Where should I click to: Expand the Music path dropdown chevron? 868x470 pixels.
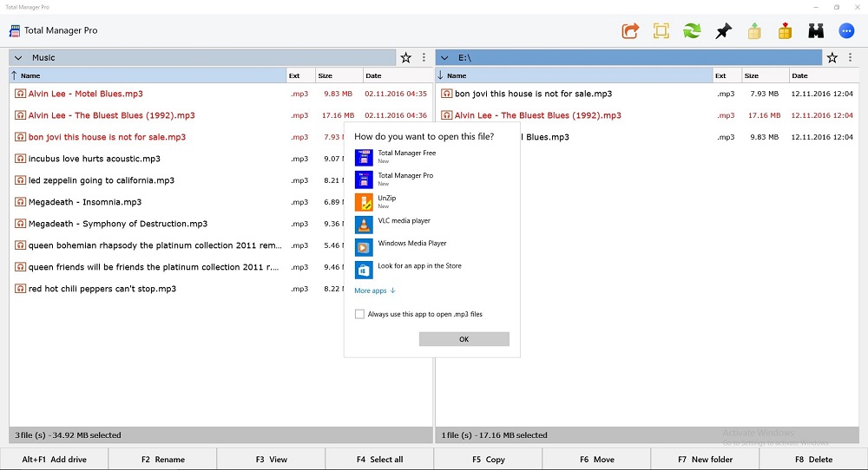pos(18,57)
